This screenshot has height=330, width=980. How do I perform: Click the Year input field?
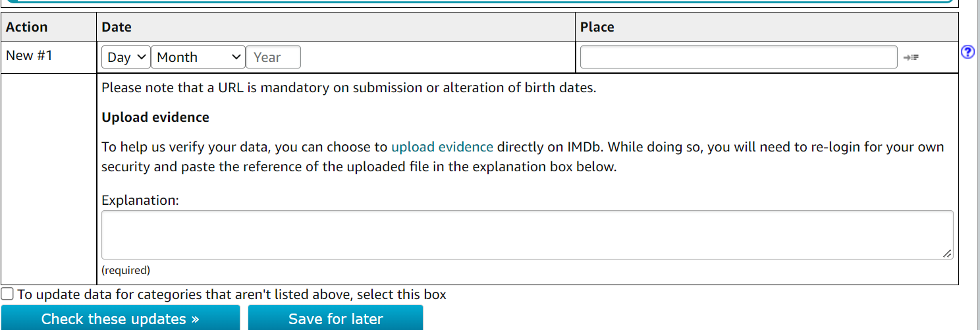point(273,57)
